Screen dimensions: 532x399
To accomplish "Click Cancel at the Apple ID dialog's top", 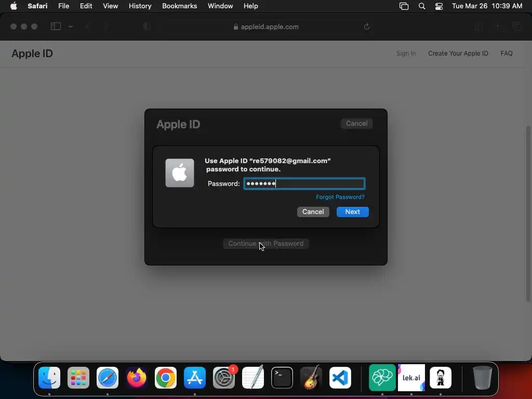I will pos(356,124).
